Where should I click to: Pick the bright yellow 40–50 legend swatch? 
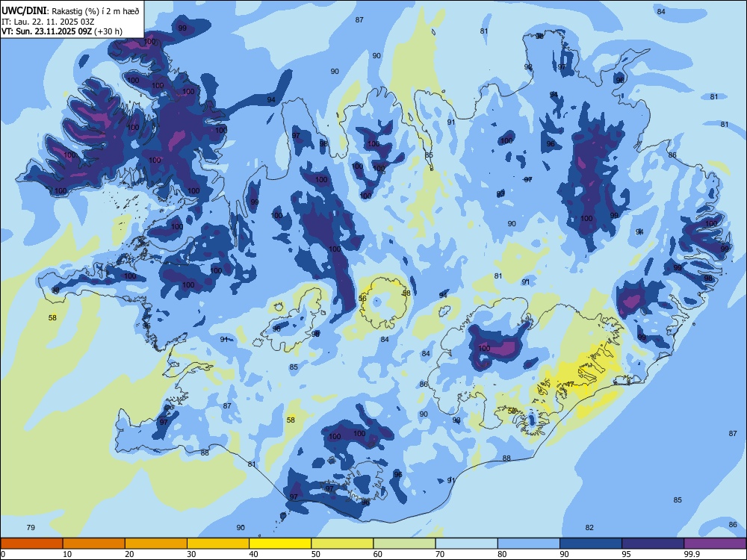tap(280, 544)
